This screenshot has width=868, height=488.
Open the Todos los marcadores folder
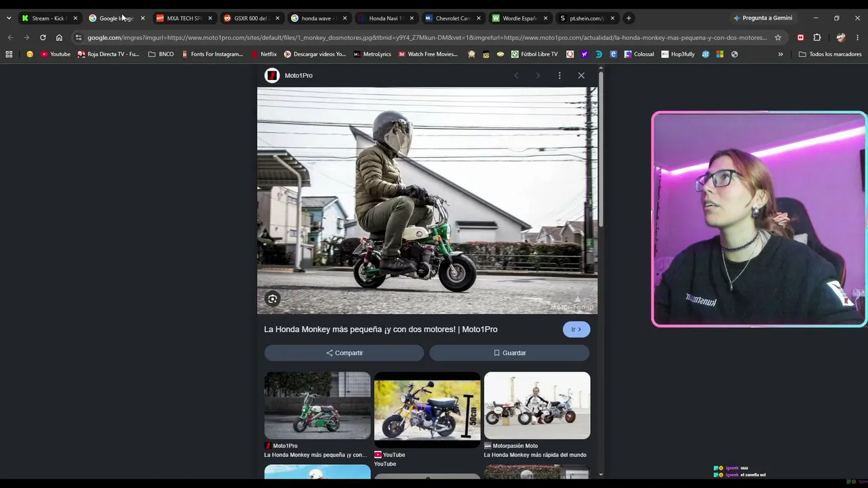click(x=830, y=54)
